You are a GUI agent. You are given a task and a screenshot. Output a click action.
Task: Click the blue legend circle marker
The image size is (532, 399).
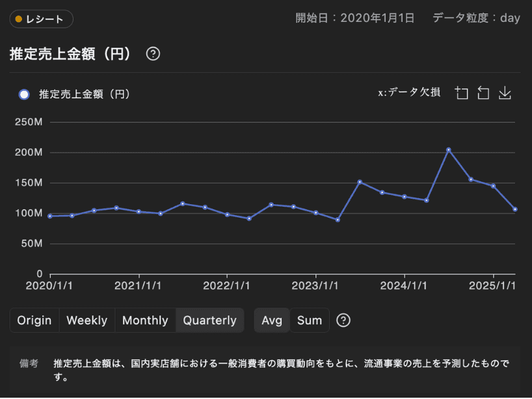tap(25, 94)
